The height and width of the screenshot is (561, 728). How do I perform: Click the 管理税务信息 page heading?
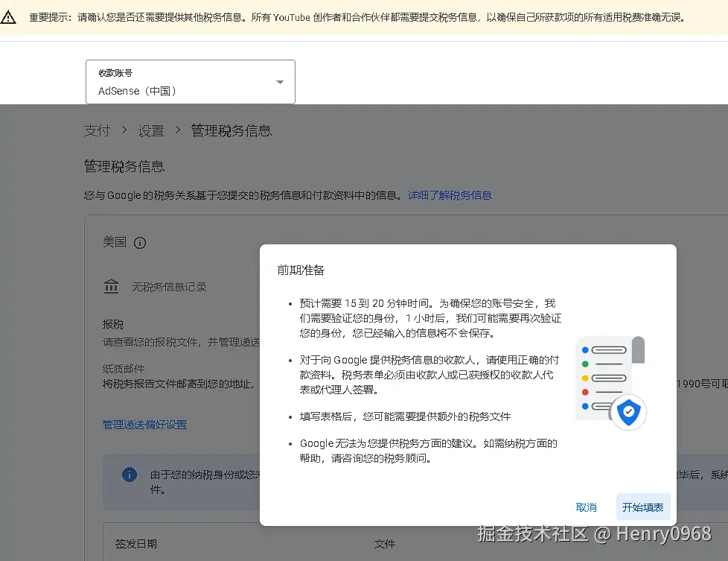coord(124,166)
